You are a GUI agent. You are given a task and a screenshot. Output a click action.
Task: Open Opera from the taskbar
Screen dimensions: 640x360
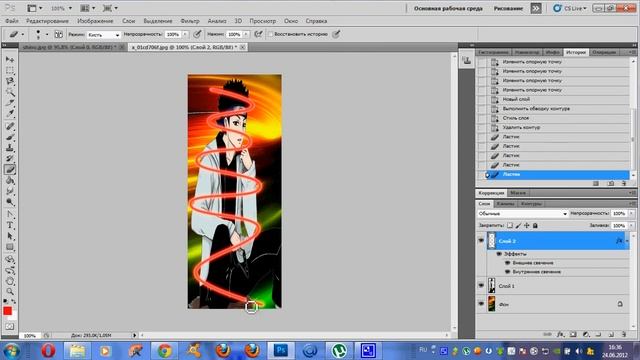(48, 351)
